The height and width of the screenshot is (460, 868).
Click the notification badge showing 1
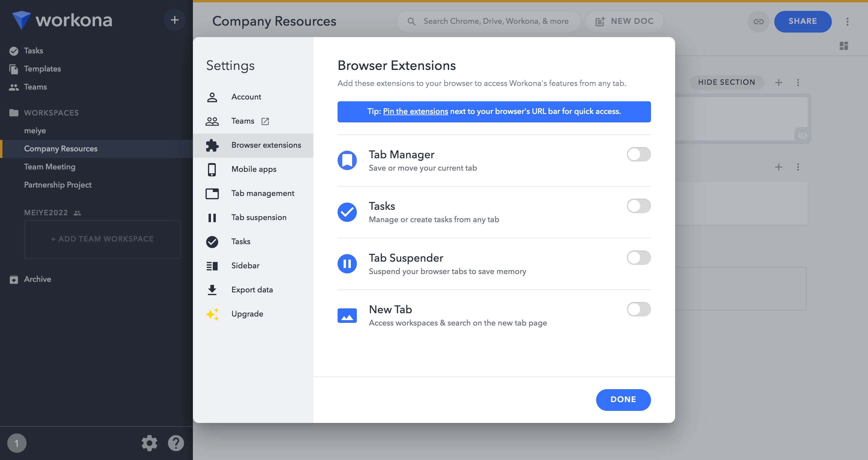tap(17, 443)
